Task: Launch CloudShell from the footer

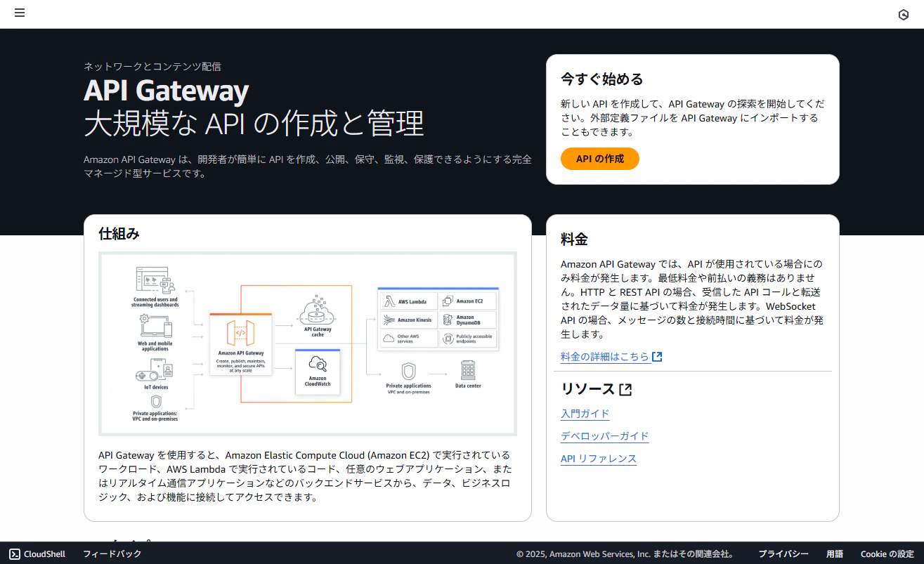Action: 37,553
